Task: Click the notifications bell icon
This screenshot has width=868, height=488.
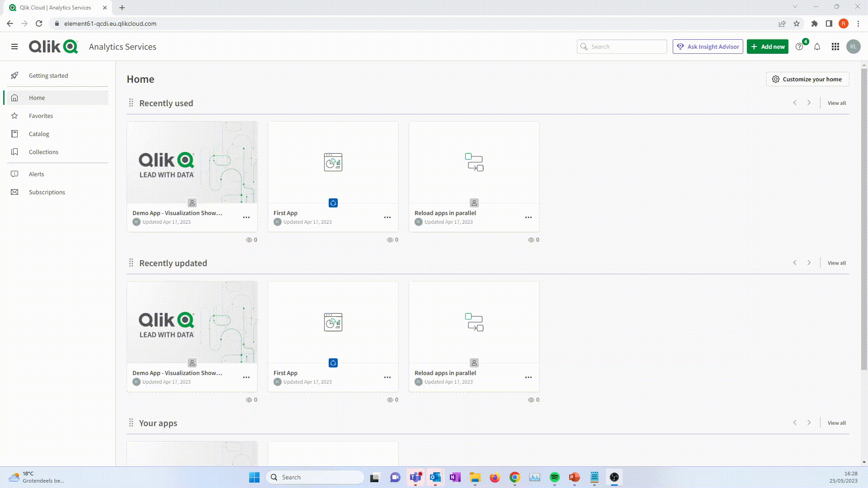Action: click(817, 47)
